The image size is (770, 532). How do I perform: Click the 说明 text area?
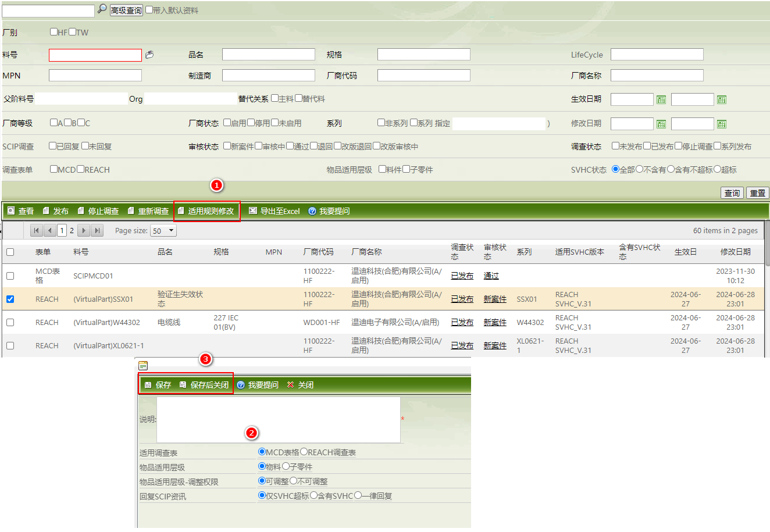tap(279, 420)
